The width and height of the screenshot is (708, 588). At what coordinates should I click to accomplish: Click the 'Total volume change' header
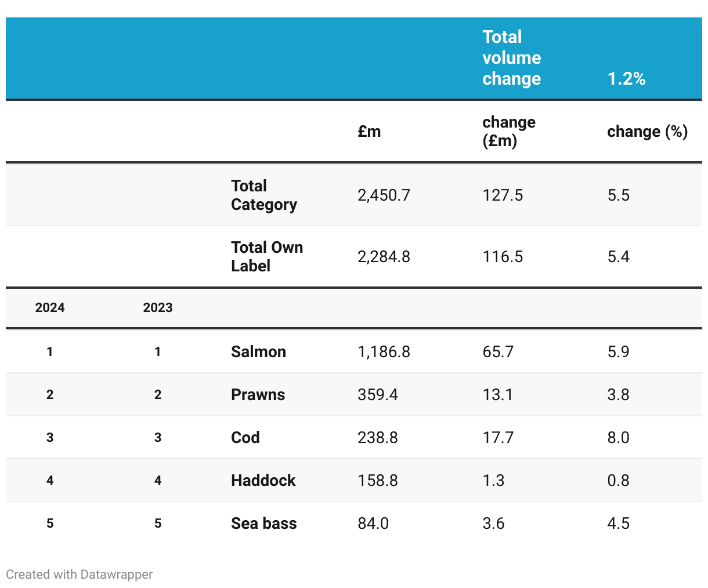click(x=511, y=58)
